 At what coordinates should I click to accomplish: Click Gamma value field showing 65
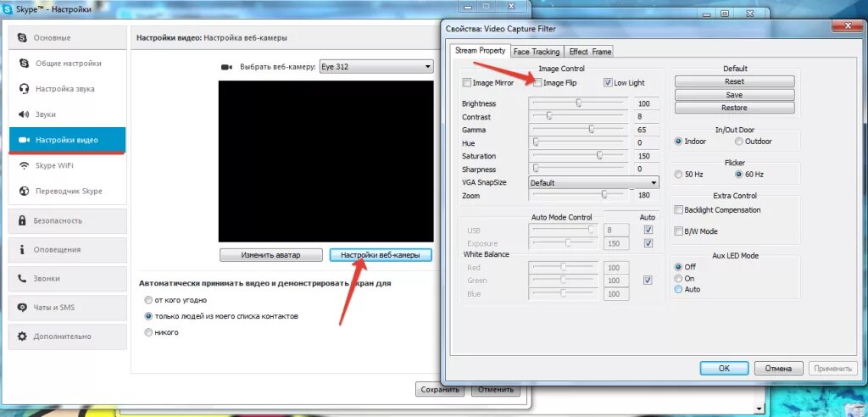point(647,131)
